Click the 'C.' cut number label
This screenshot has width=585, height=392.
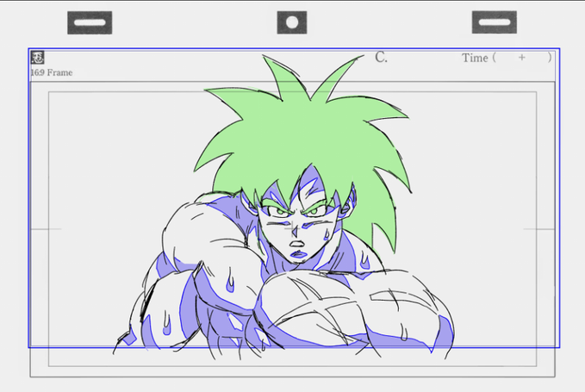[382, 57]
